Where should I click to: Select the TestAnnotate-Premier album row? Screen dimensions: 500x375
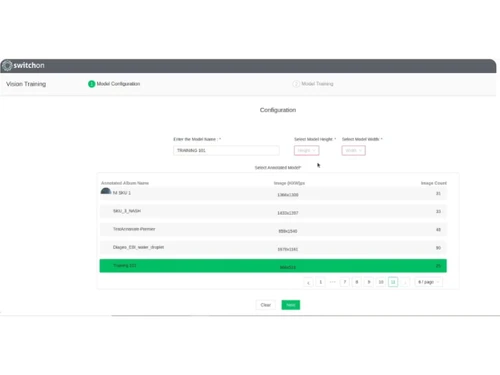(273, 230)
